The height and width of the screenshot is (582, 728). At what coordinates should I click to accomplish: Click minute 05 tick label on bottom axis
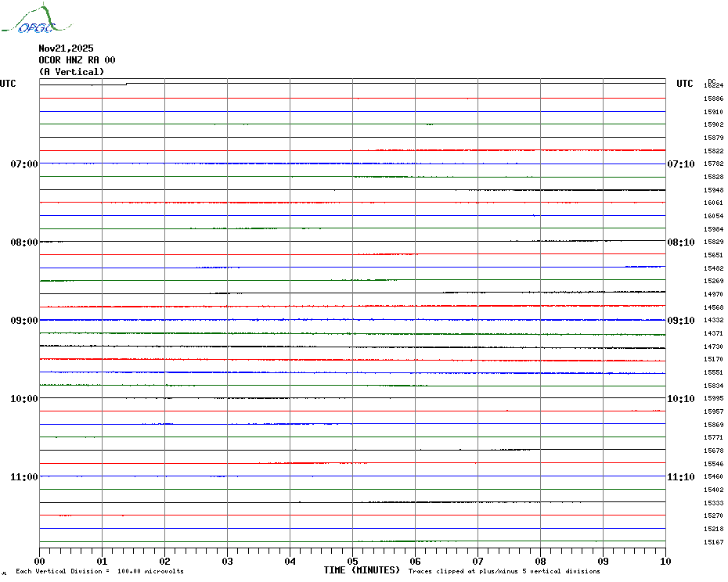pos(352,561)
